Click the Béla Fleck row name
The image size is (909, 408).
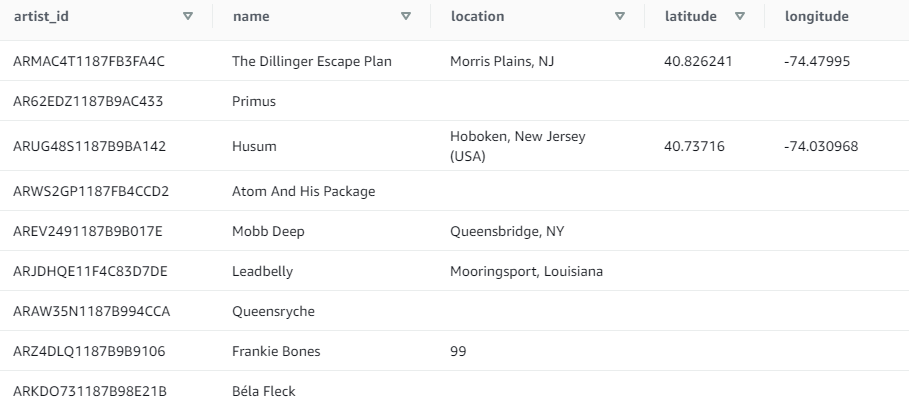(264, 391)
